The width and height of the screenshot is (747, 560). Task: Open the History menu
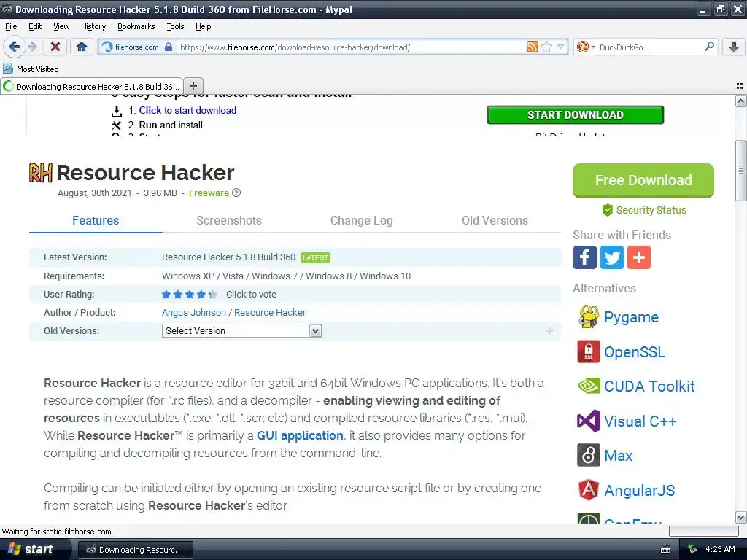[x=93, y=26]
